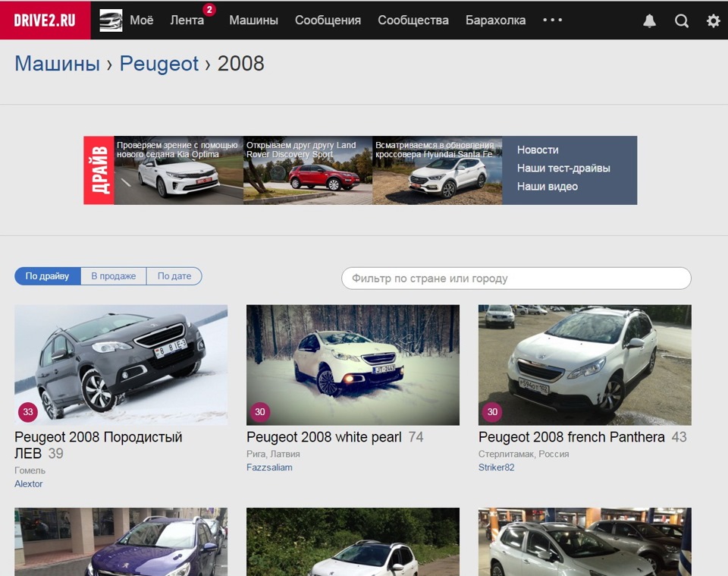Expand the three-dots more menu
This screenshot has height=576, width=728.
(553, 20)
